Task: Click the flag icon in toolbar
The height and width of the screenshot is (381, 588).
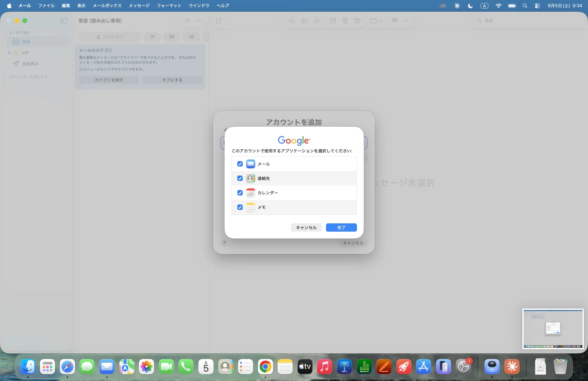Action: 395,21
